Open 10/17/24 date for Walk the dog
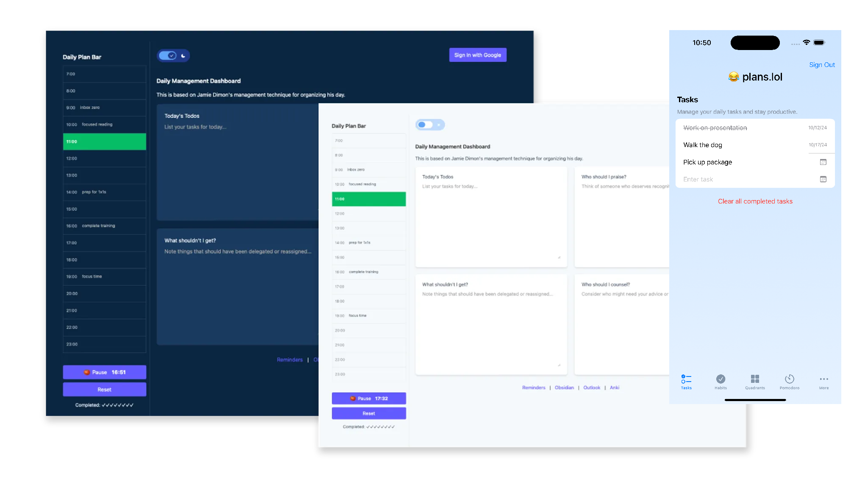 tap(818, 145)
